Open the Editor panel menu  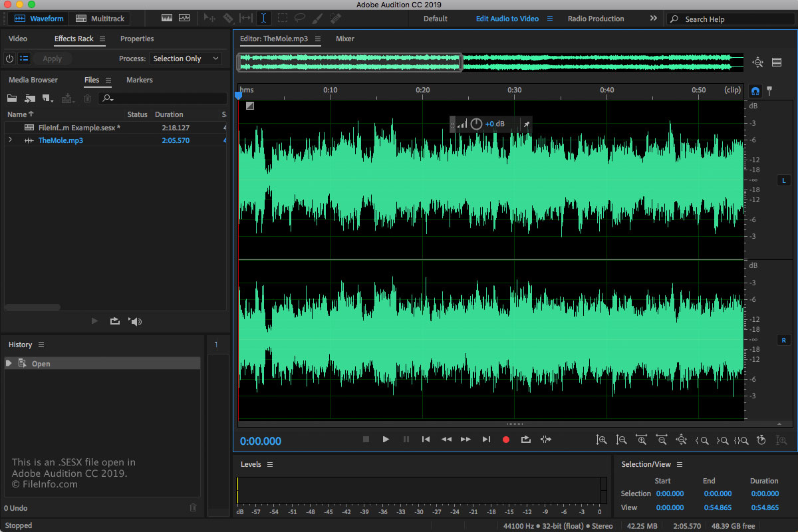(318, 39)
